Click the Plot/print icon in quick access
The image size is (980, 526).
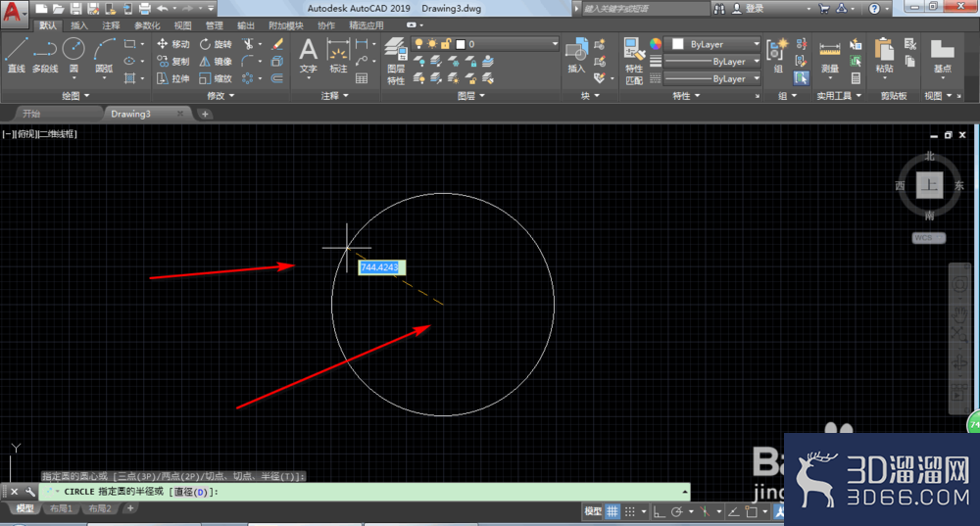[x=144, y=8]
